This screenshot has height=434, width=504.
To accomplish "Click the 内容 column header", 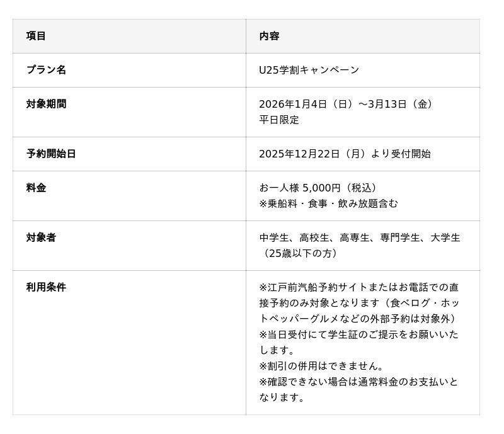I will pos(269,36).
